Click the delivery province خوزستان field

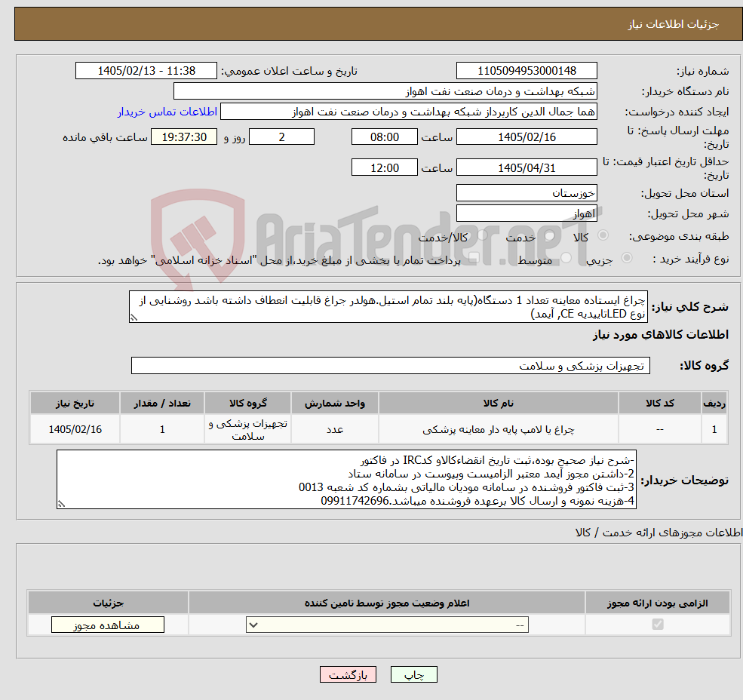527,193
